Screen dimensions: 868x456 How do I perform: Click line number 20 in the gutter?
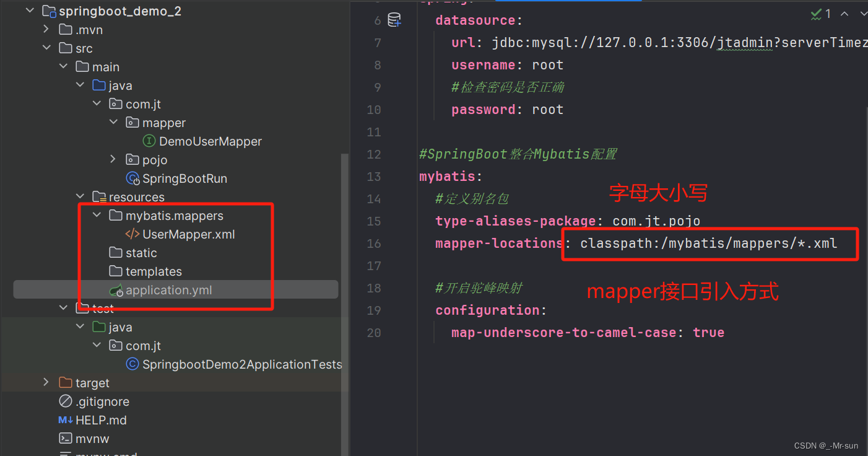click(374, 333)
